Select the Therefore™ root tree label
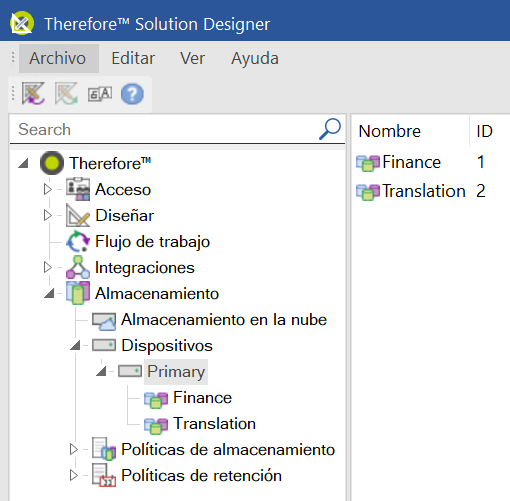Image resolution: width=510 pixels, height=501 pixels. coord(110,163)
